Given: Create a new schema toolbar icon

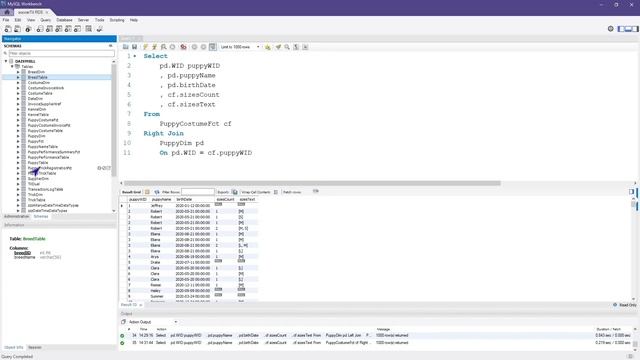Looking at the screenshot, I should click(40, 29).
